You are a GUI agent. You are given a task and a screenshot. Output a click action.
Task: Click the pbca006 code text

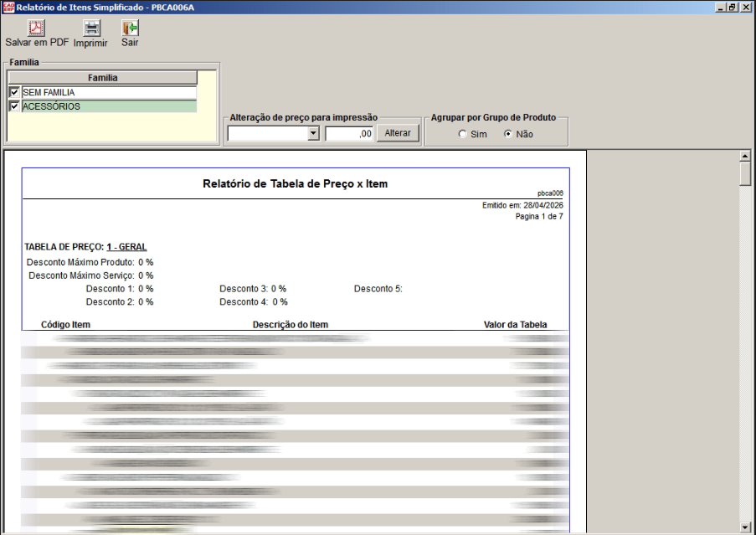point(550,193)
